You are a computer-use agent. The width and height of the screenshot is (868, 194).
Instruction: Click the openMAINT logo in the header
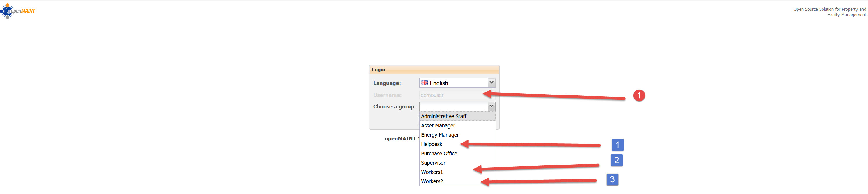click(x=18, y=11)
